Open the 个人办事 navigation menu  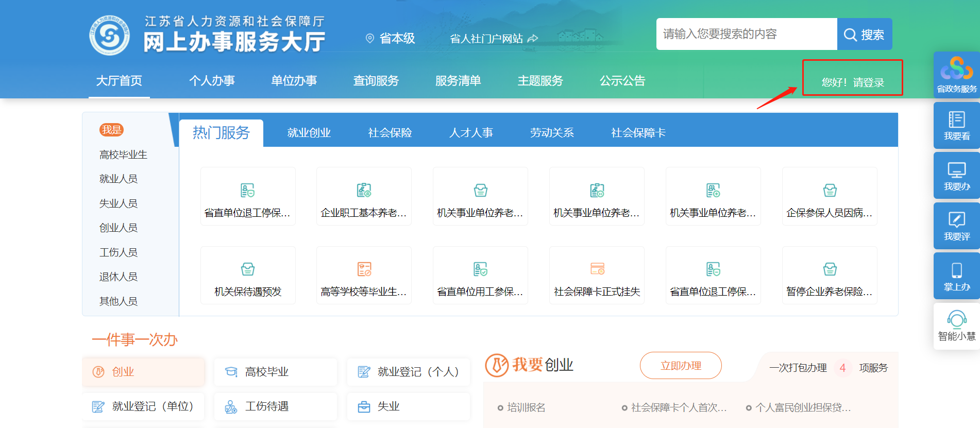(x=212, y=81)
